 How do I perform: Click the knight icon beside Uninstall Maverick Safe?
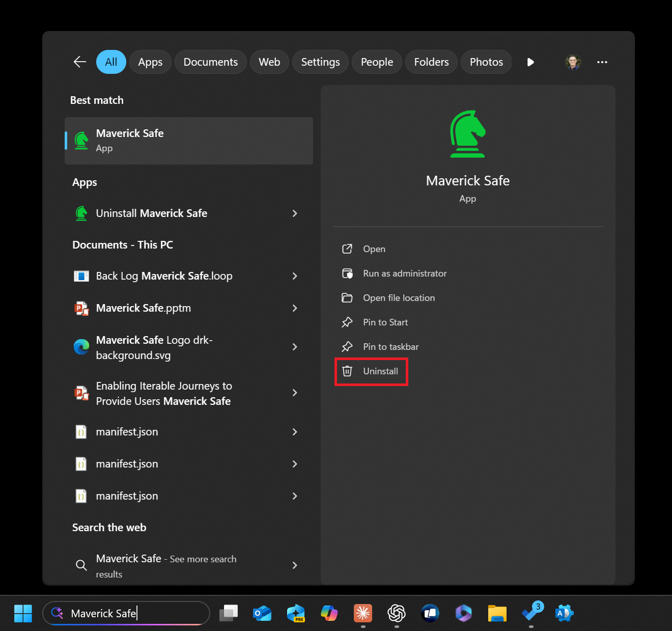tap(81, 213)
